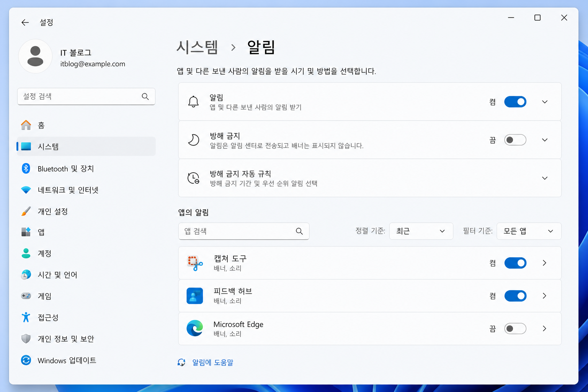Open Microsoft Edge notification details chevron
588x392 pixels.
[544, 328]
